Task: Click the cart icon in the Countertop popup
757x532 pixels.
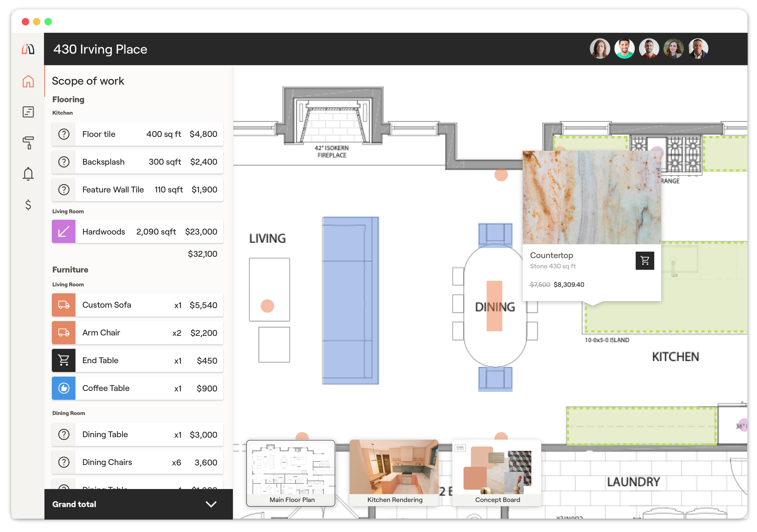Action: pos(645,260)
